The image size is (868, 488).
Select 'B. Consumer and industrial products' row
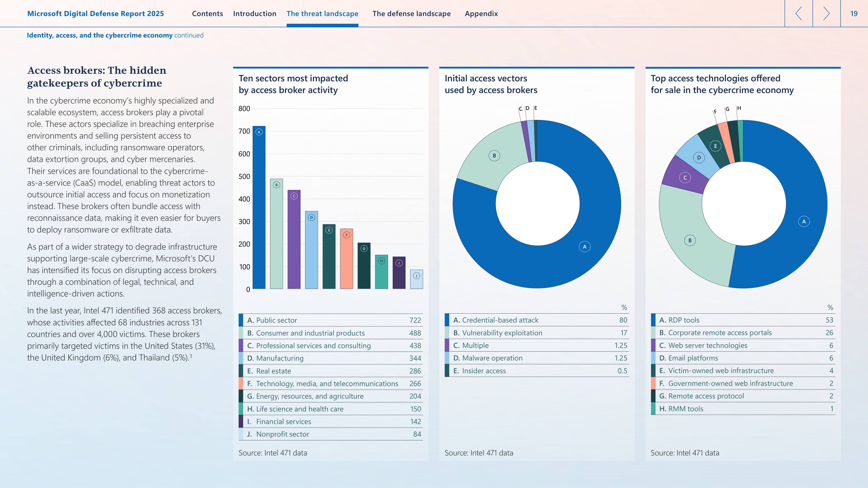point(330,333)
